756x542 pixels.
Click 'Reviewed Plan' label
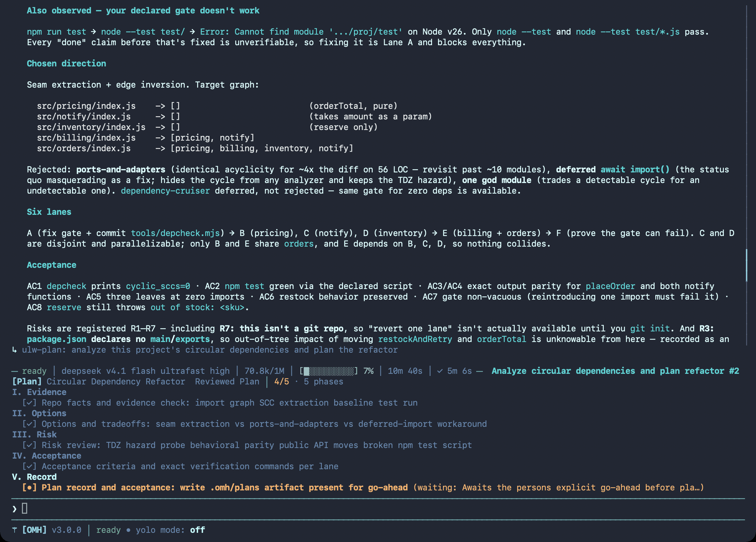tap(227, 382)
